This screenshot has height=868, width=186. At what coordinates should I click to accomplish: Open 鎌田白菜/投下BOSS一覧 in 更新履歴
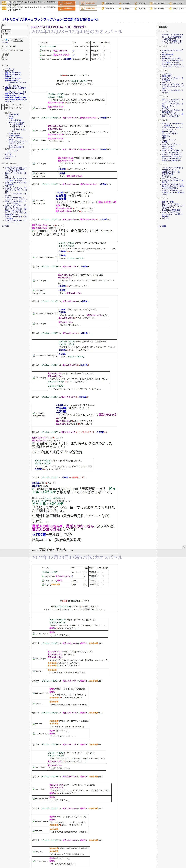(x=171, y=172)
